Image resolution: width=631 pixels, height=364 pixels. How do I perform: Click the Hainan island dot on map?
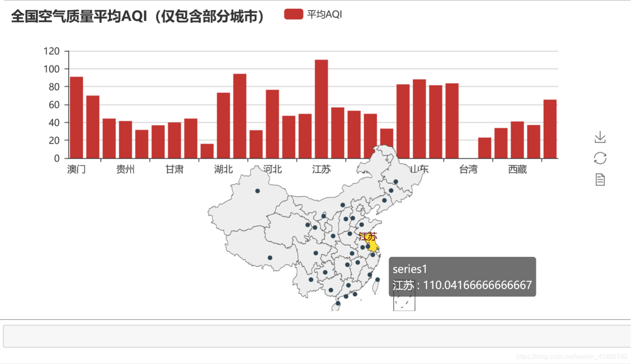point(338,303)
